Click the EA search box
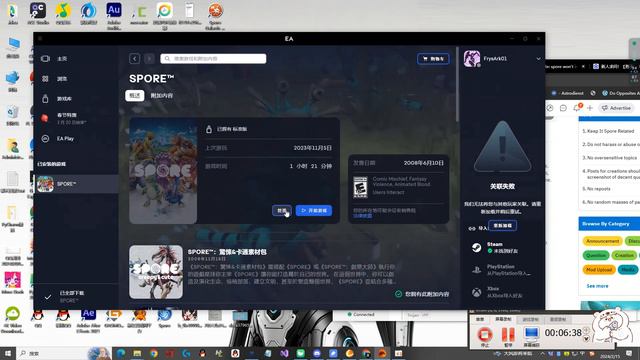This screenshot has height=360, width=640. point(213,59)
